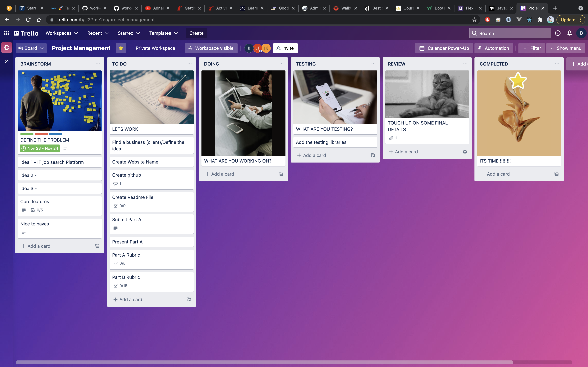Open the Starred menu
The image size is (588, 367).
(129, 33)
